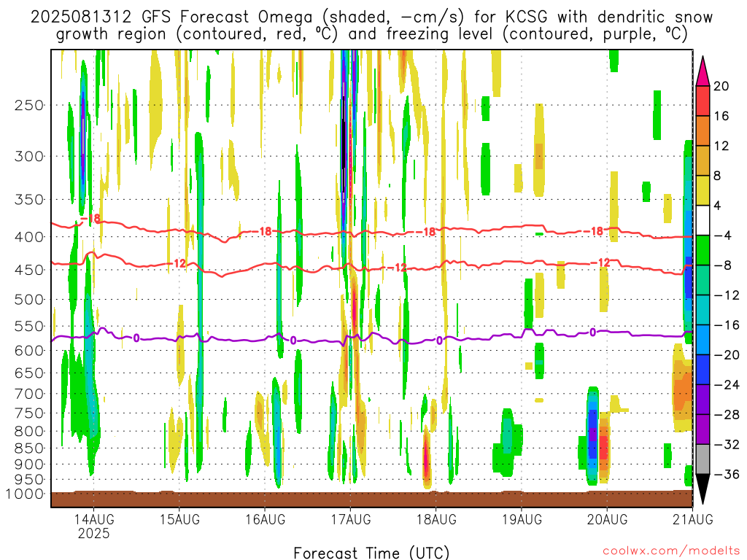Click the colorbar tick label -16
Image resolution: width=747 pixels, height=560 pixels.
[727, 325]
